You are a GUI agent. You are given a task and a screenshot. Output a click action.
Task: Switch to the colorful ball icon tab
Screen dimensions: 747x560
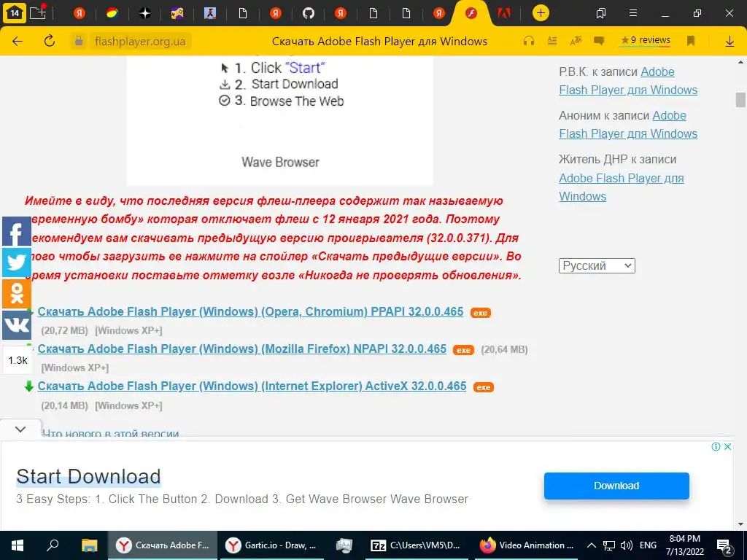tap(112, 13)
